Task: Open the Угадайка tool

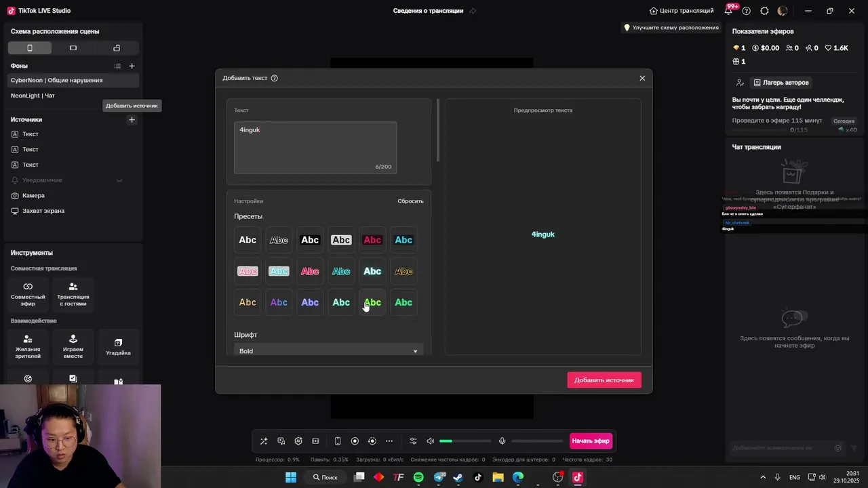Action: pos(118,347)
